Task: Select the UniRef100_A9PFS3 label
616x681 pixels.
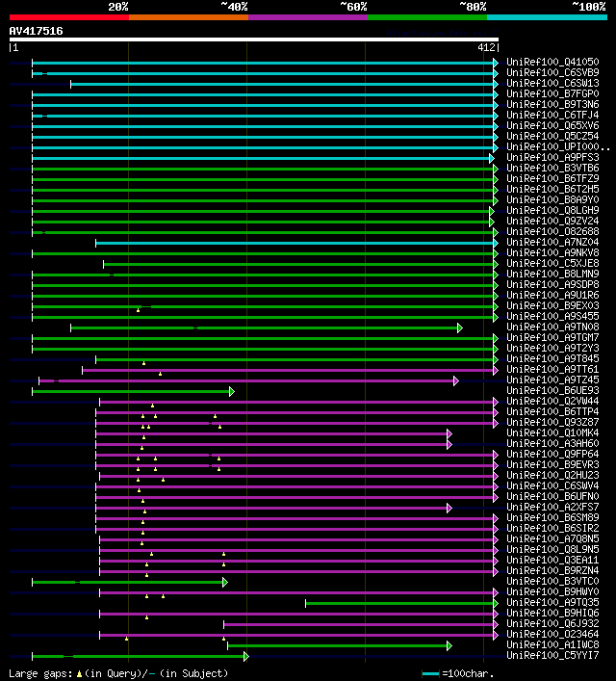Action: 552,158
